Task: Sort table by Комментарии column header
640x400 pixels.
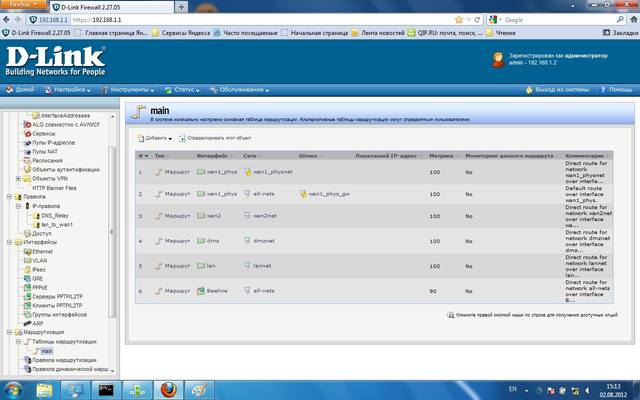Action: (x=587, y=156)
